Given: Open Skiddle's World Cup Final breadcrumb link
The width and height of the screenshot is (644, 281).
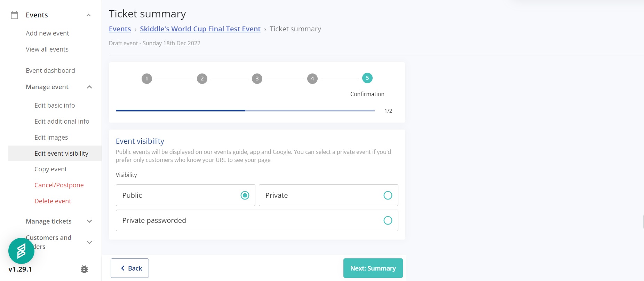Looking at the screenshot, I should click(200, 29).
